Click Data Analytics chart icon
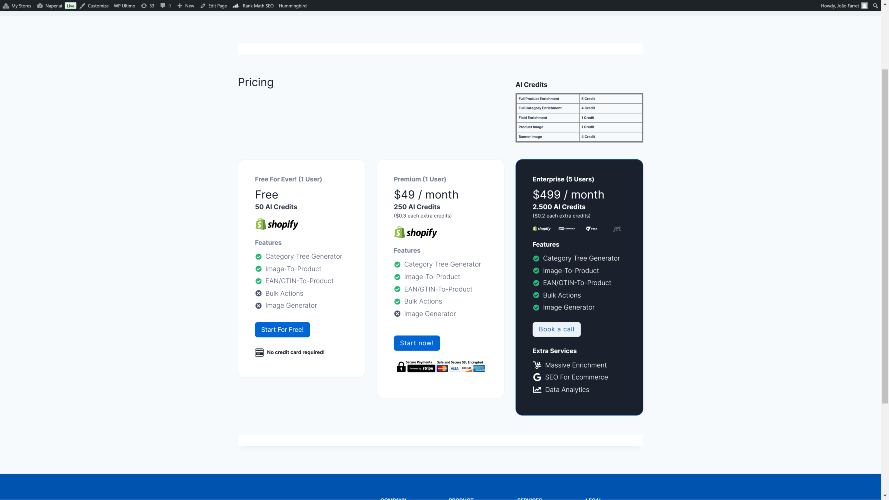The image size is (889, 500). pyautogui.click(x=537, y=389)
